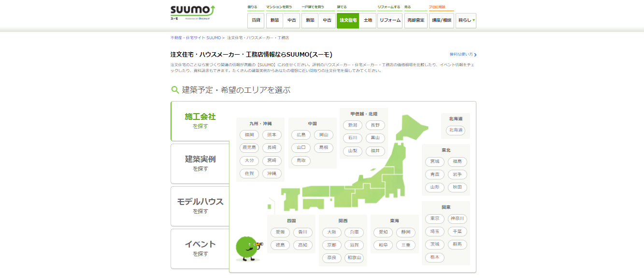Click 売却査定 in the navigation bar
This screenshot has height=278, width=644.
tap(415, 21)
